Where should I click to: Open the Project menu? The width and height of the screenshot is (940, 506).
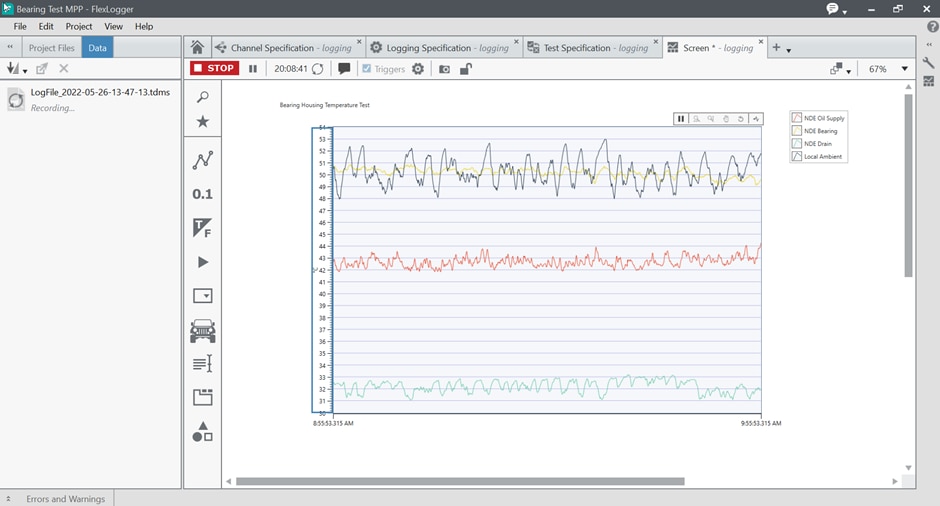(79, 26)
